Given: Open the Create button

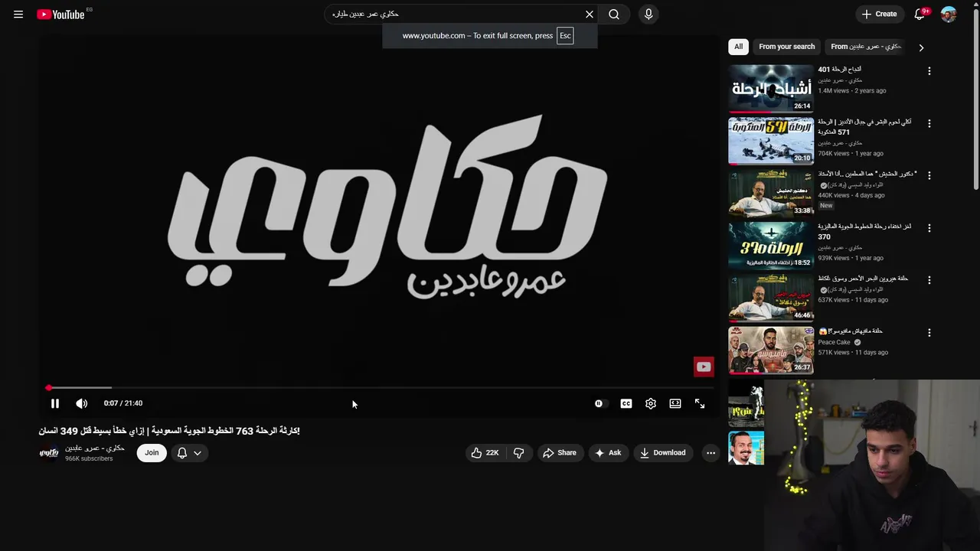Looking at the screenshot, I should pos(879,14).
